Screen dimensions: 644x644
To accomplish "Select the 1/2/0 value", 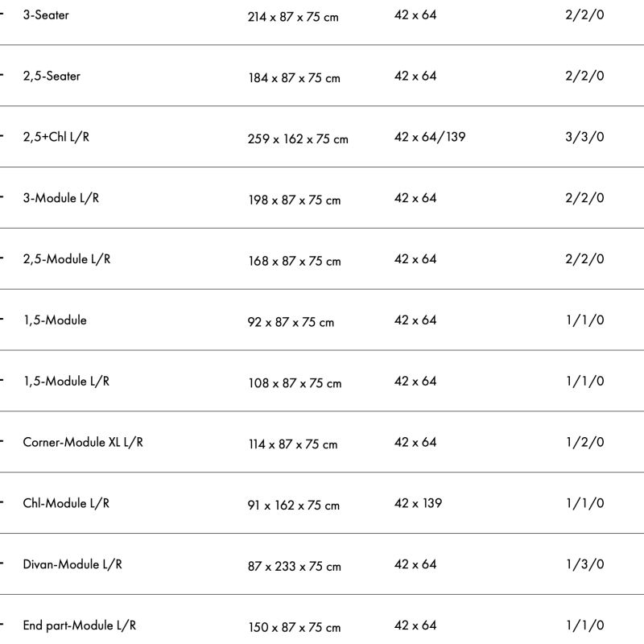I will click(x=584, y=443).
